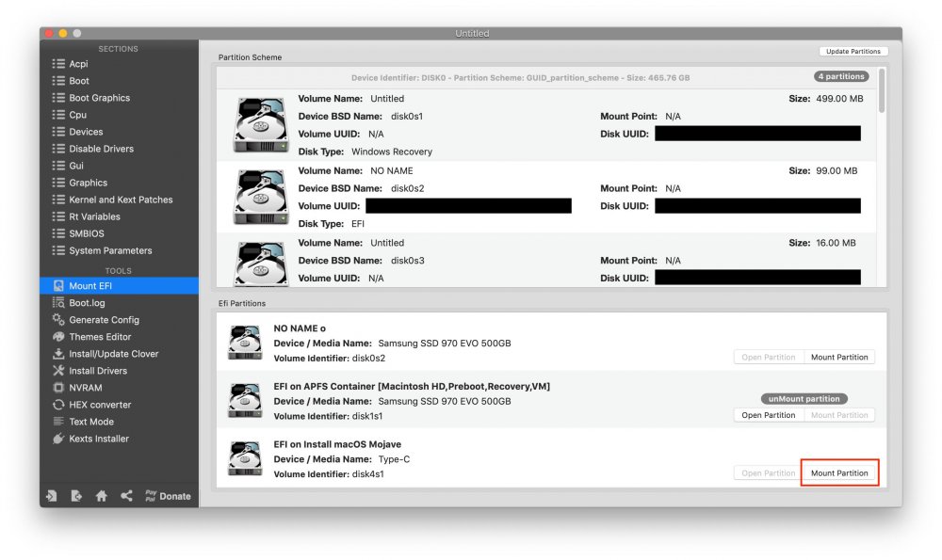Click drive icon for EFI on Install macOS Mojave
The height and width of the screenshot is (560, 942).
245,458
